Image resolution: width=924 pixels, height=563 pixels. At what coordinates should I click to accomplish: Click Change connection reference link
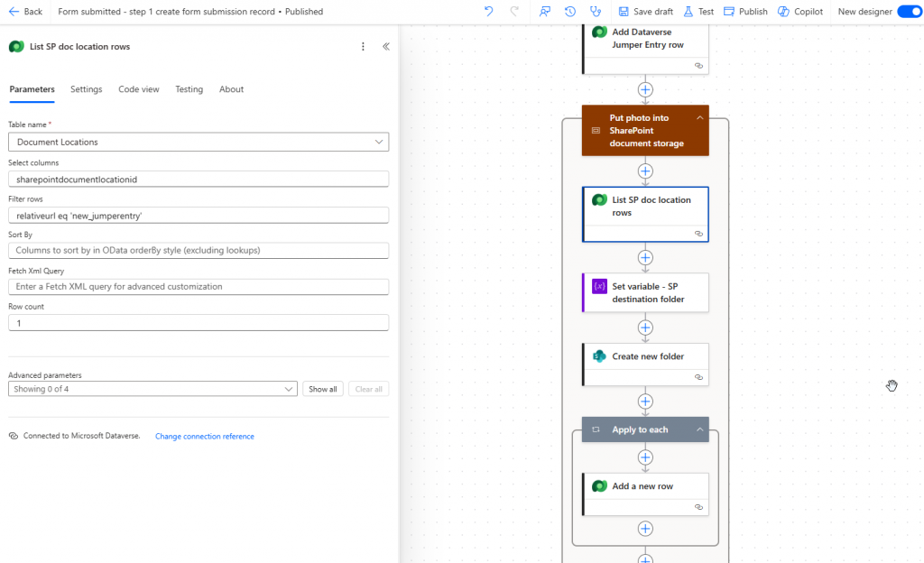[204, 437]
